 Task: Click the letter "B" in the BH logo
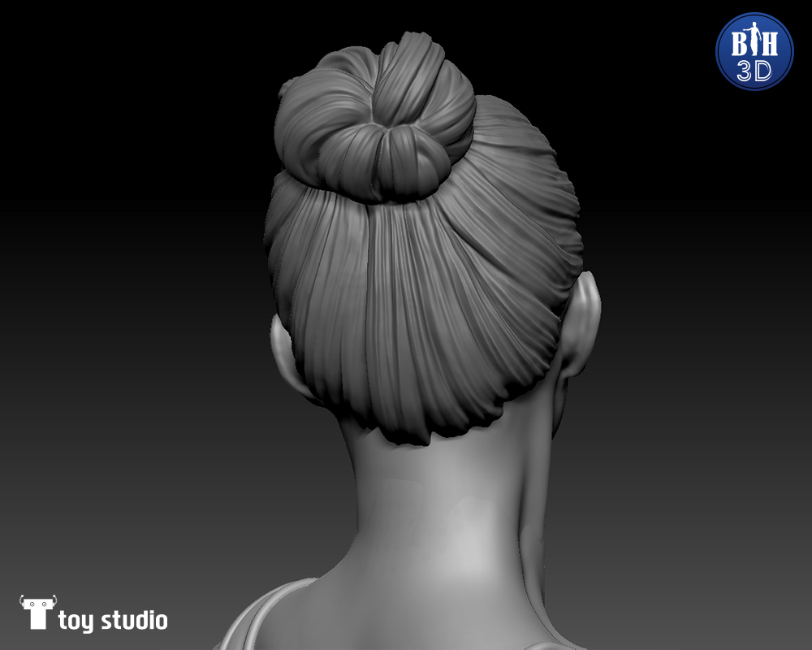click(x=739, y=44)
